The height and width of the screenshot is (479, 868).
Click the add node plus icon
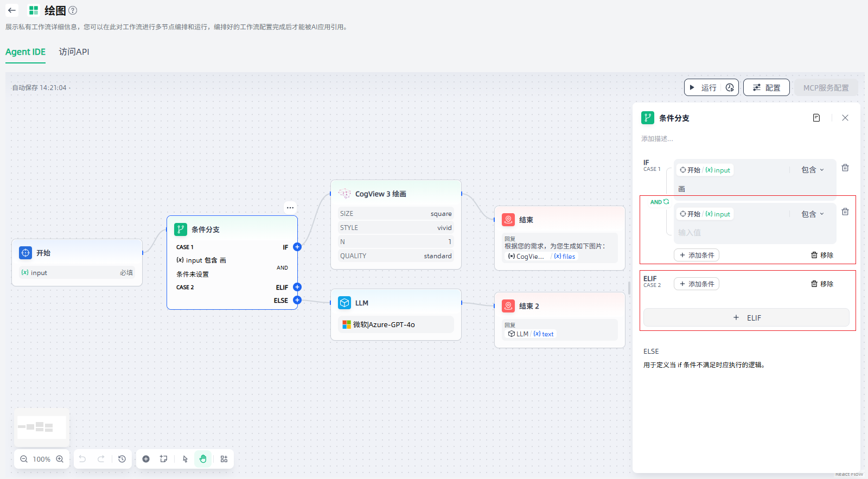[x=146, y=459]
